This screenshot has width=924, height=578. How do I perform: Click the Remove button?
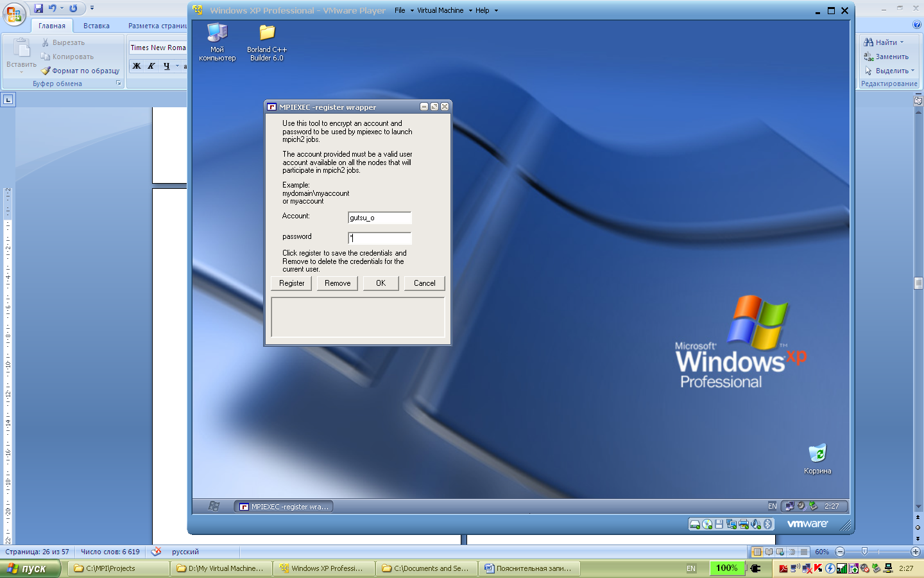click(338, 283)
